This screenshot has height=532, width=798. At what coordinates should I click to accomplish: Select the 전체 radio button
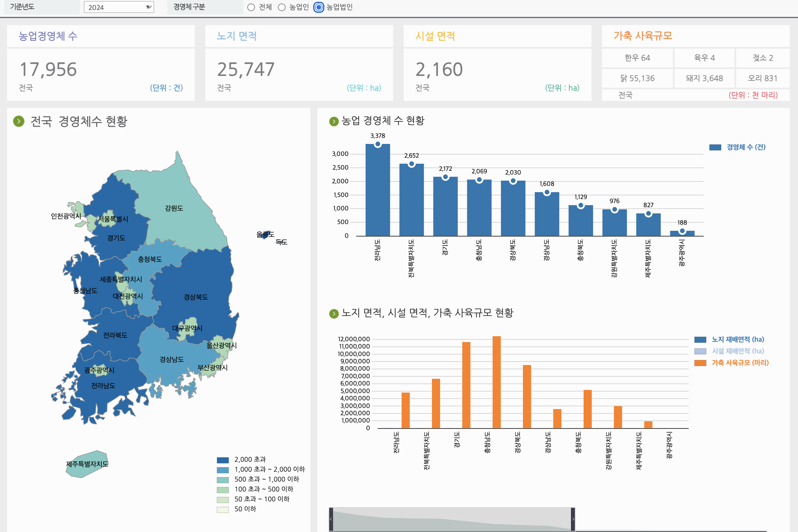click(251, 7)
